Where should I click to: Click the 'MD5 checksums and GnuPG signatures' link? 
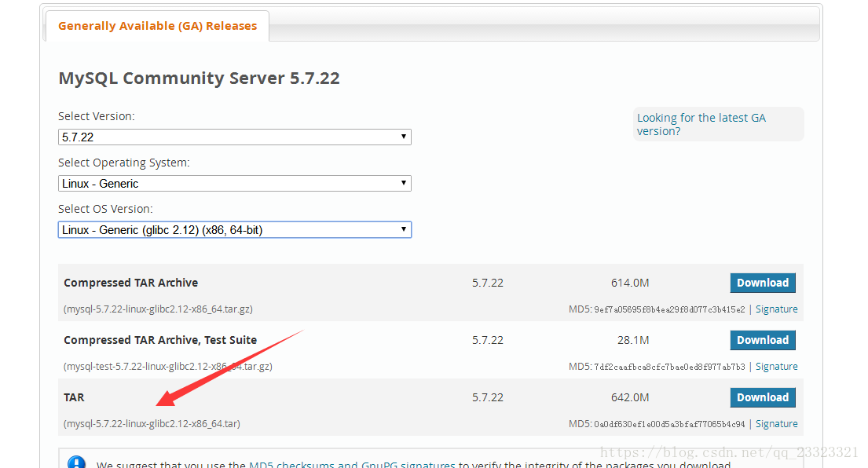point(352,465)
